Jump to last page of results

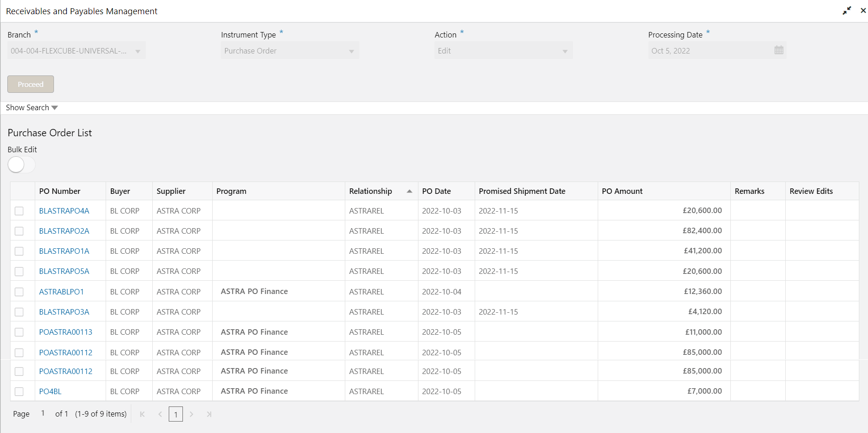click(x=209, y=414)
